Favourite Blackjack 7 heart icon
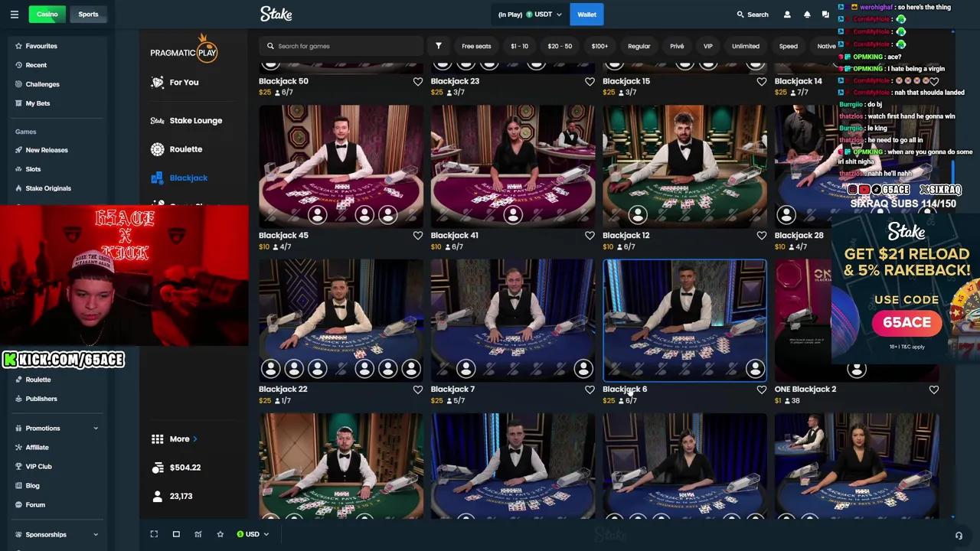The width and height of the screenshot is (980, 551). coord(590,390)
